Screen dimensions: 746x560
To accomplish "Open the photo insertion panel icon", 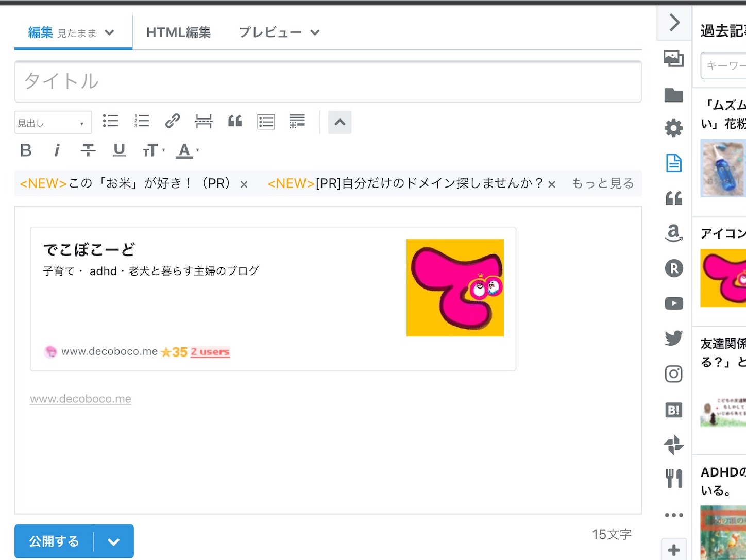I will tap(673, 59).
